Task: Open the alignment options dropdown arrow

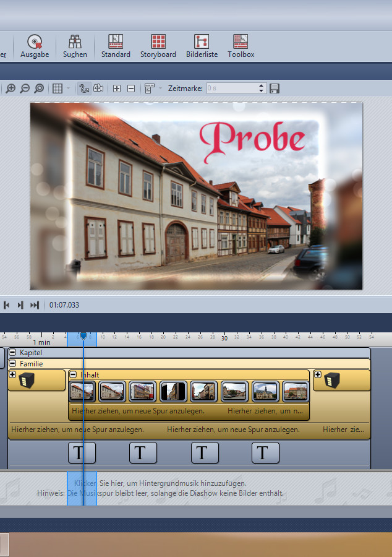Action: [160, 89]
